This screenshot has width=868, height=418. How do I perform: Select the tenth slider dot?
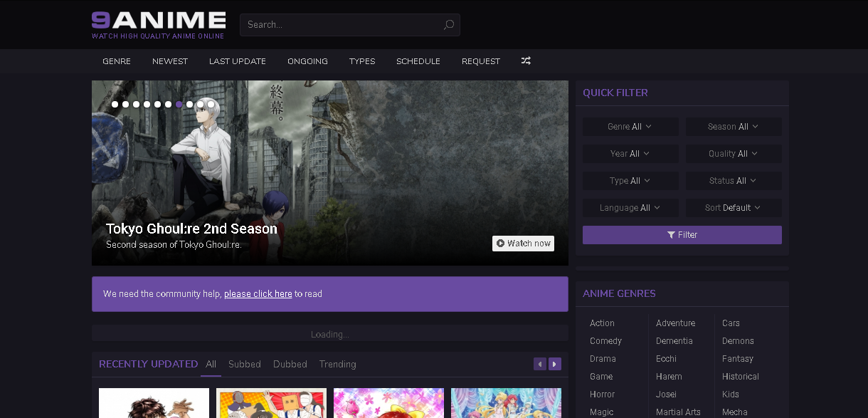[x=211, y=104]
